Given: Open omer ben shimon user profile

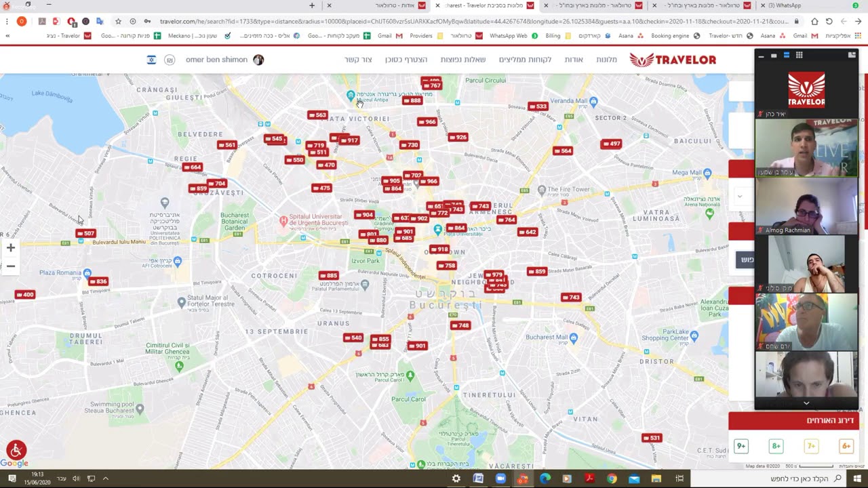Looking at the screenshot, I should pyautogui.click(x=224, y=60).
